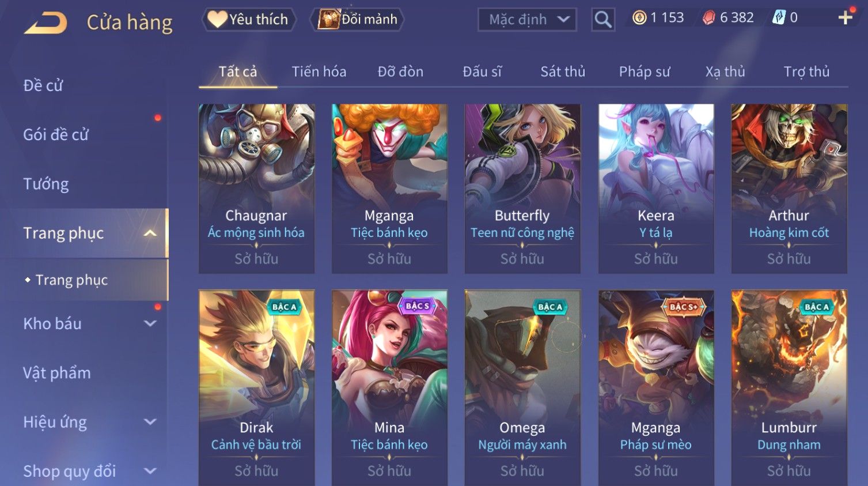Tap the golden back arrow icon

[x=45, y=22]
